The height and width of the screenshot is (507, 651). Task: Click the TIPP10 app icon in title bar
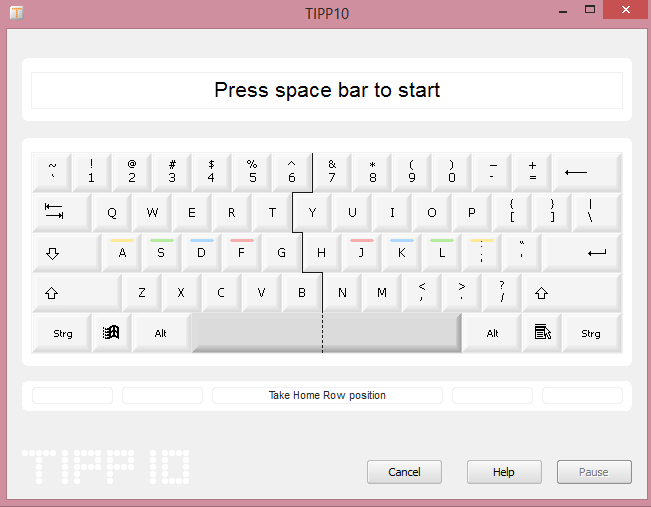pyautogui.click(x=18, y=13)
